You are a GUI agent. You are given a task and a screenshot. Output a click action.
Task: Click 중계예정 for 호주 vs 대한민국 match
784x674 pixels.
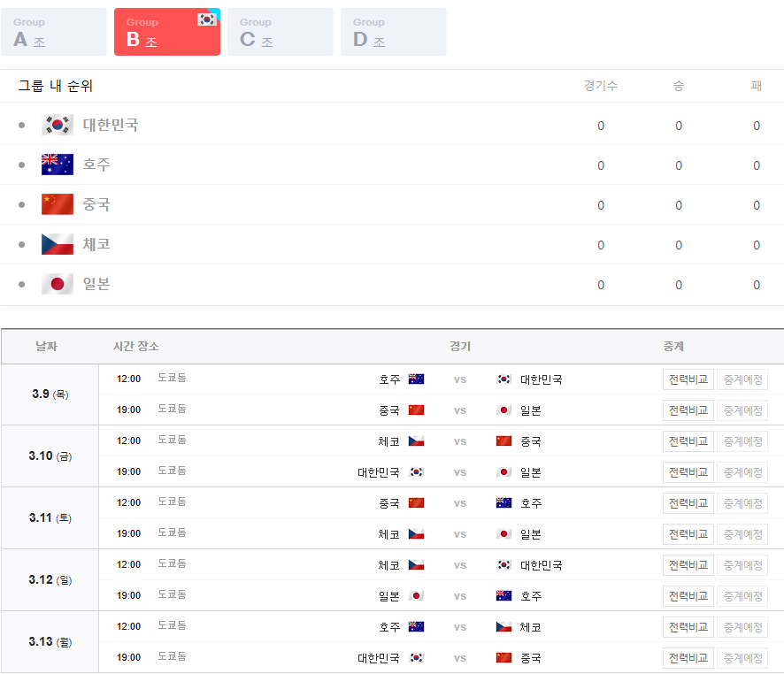742,379
